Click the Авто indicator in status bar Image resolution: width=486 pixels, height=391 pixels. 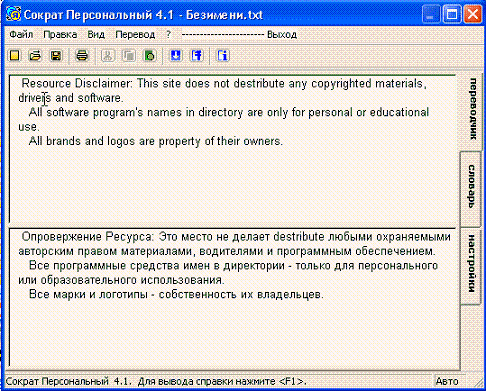pyautogui.click(x=447, y=381)
